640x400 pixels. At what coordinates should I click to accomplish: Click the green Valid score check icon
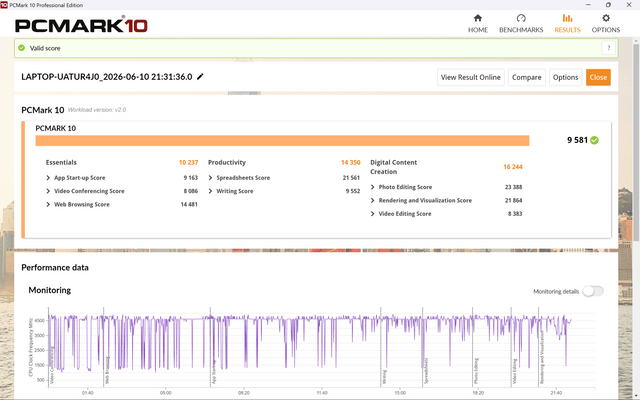click(22, 48)
